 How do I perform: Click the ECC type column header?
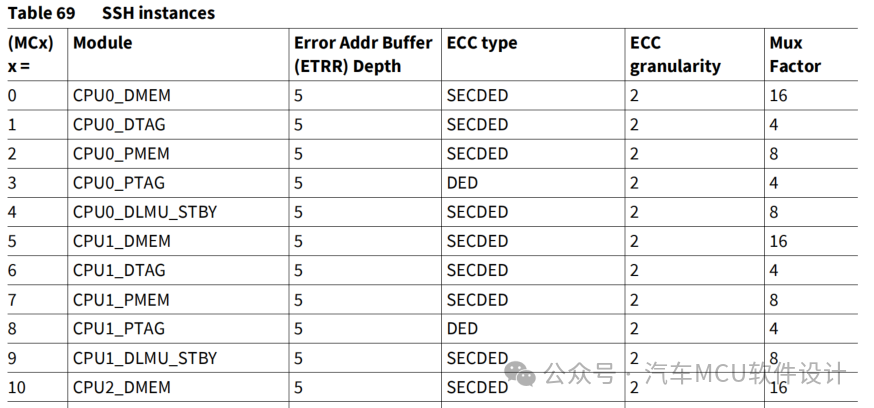pyautogui.click(x=482, y=43)
